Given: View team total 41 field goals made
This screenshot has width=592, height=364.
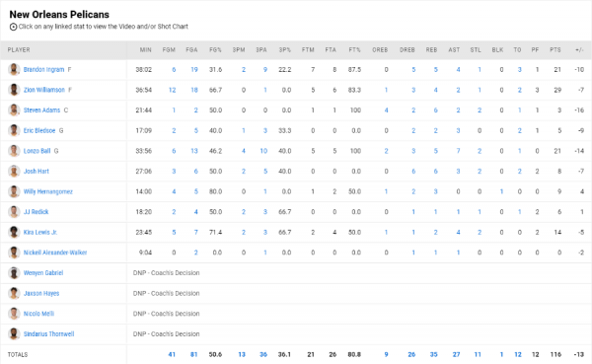Looking at the screenshot, I should 172,354.
